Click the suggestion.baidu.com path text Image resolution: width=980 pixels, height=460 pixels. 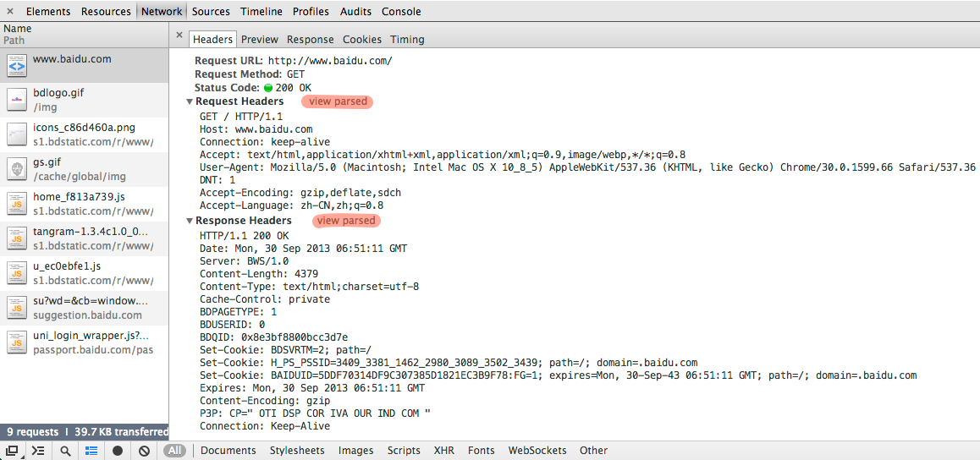pos(87,315)
